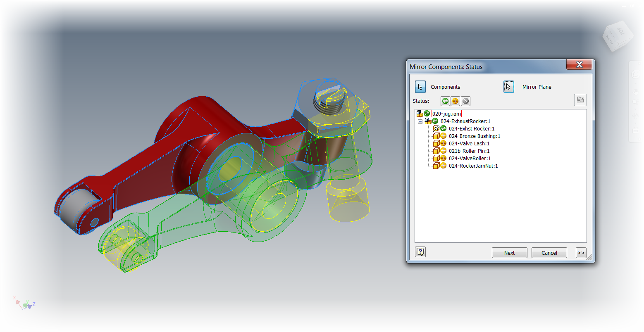Select the yellow Reuse status icon
This screenshot has width=644, height=332.
(x=455, y=101)
